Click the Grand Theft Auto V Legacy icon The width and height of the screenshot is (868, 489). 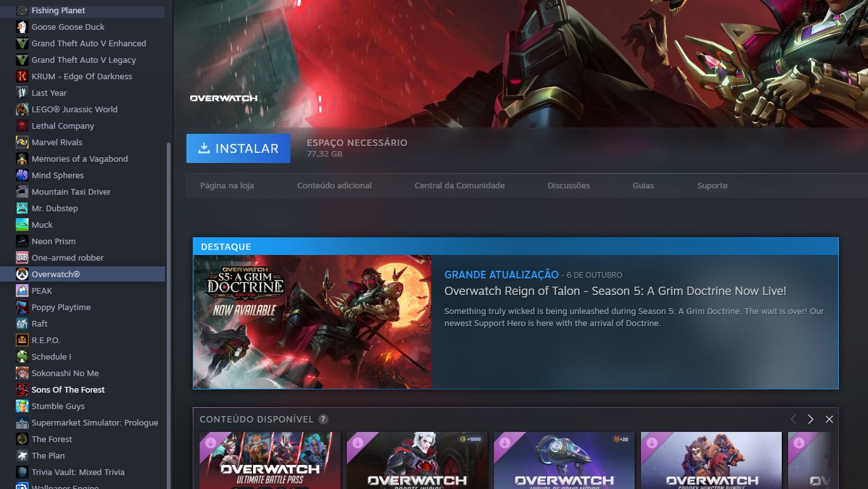pyautogui.click(x=22, y=60)
